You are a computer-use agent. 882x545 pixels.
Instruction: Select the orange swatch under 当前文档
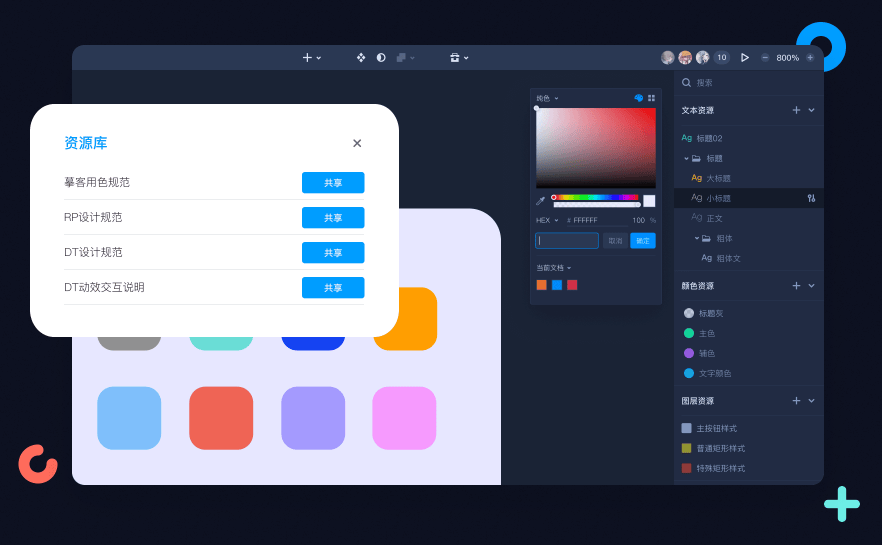542,285
